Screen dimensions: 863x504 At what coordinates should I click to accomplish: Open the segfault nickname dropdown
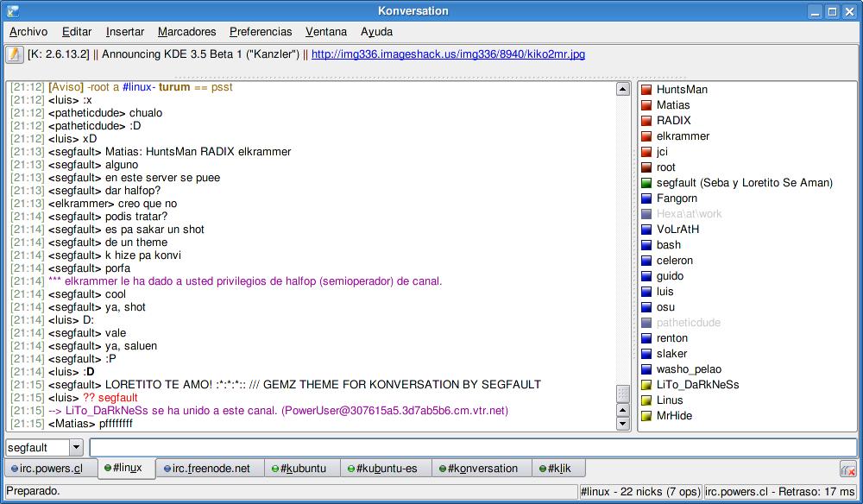[77, 447]
